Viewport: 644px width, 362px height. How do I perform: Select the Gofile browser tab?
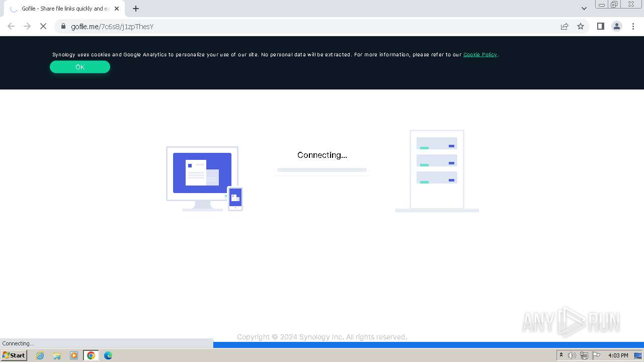[64, 9]
